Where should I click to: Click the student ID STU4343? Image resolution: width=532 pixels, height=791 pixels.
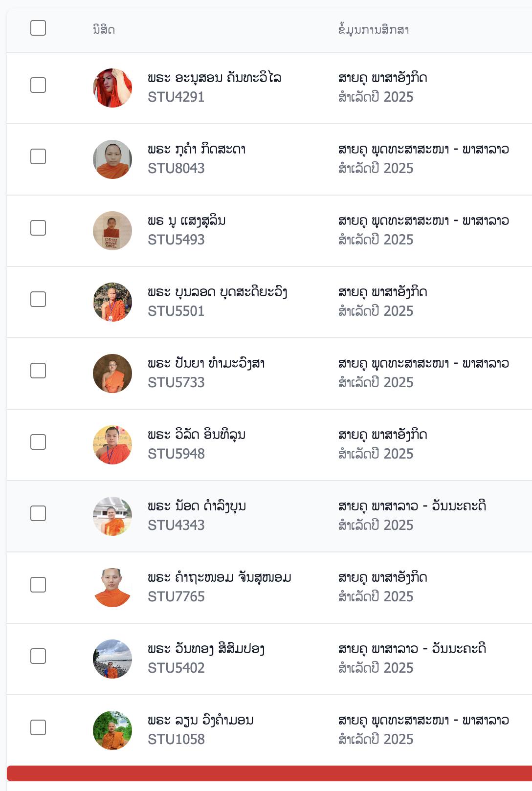176,525
